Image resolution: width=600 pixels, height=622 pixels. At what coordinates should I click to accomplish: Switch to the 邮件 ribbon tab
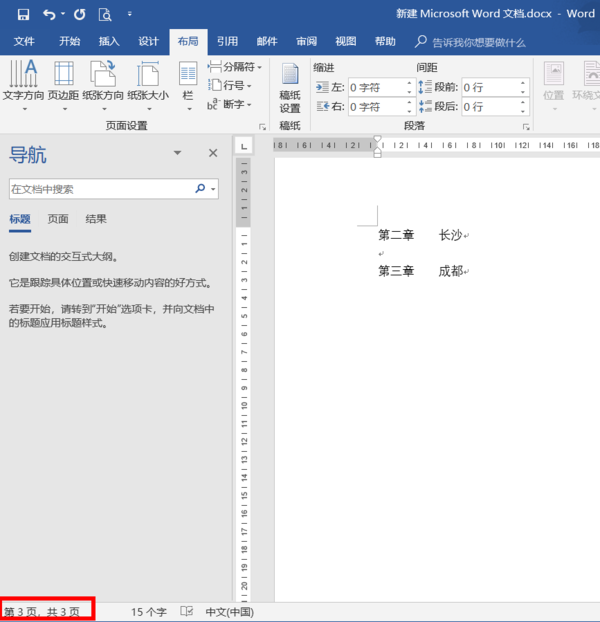(x=267, y=41)
